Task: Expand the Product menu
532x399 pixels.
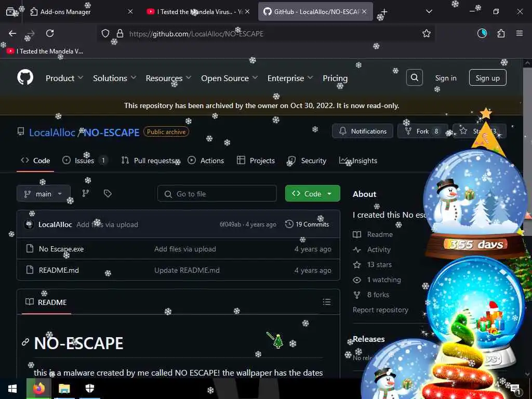Action: [x=64, y=78]
